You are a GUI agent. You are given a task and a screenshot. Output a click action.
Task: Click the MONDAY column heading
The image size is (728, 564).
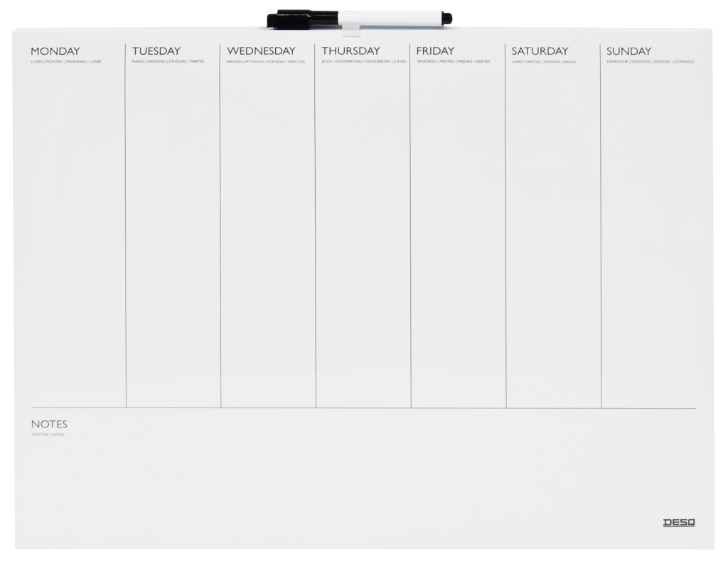click(x=55, y=51)
